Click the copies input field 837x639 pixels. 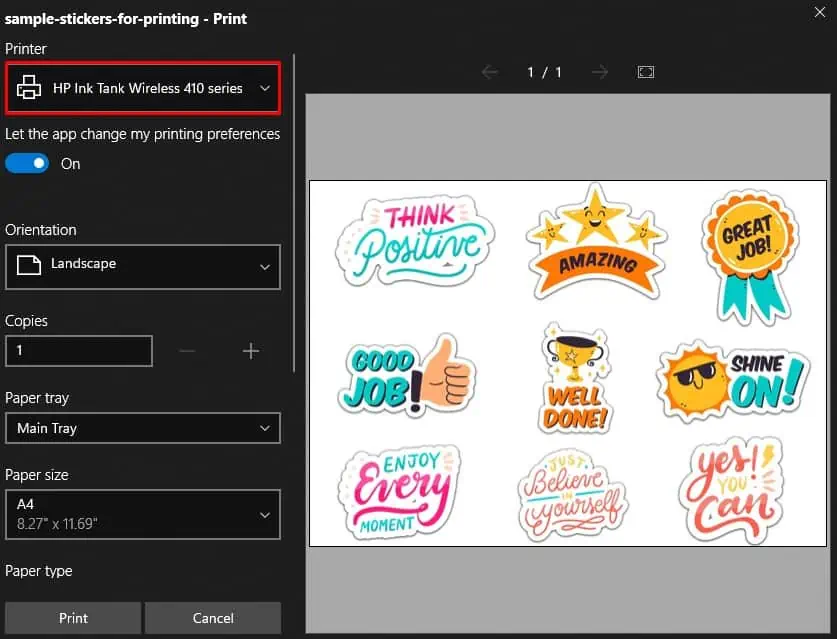coord(79,350)
